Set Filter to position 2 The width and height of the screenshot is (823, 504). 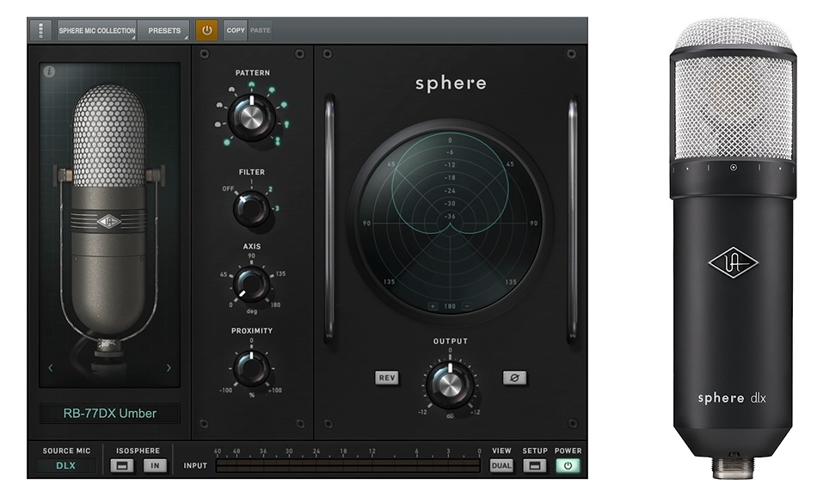click(271, 189)
